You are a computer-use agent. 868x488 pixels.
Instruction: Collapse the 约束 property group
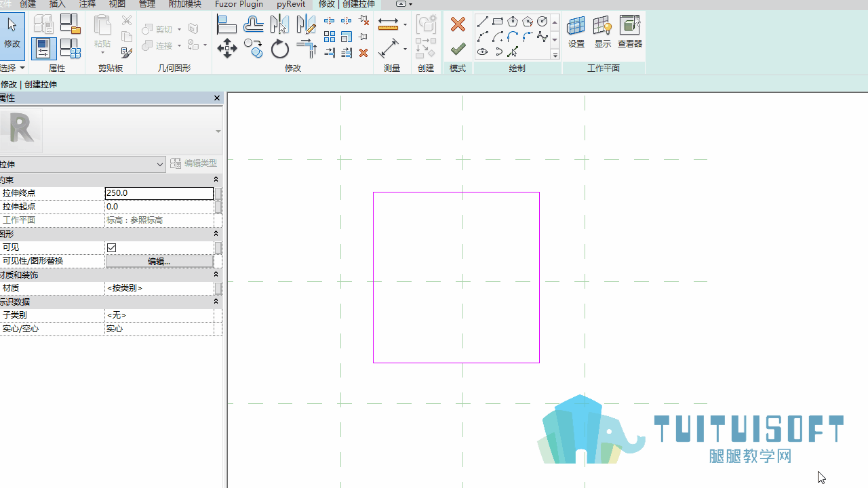pos(216,180)
